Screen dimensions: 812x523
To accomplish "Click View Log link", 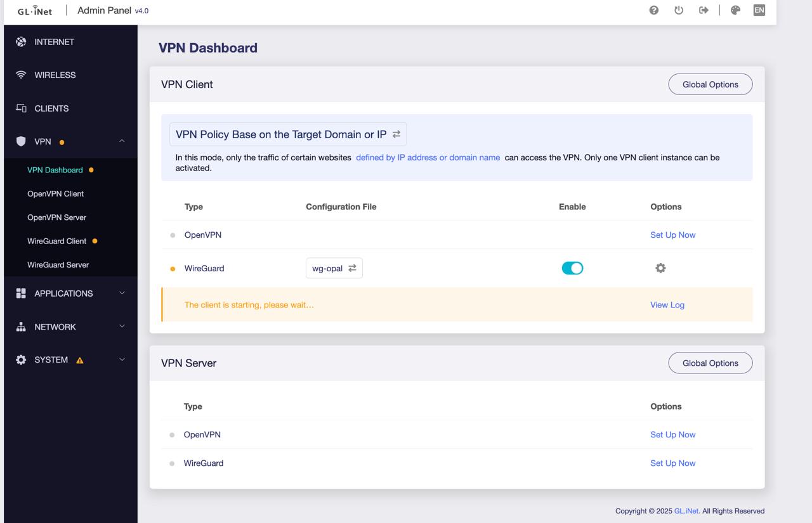I will [667, 305].
